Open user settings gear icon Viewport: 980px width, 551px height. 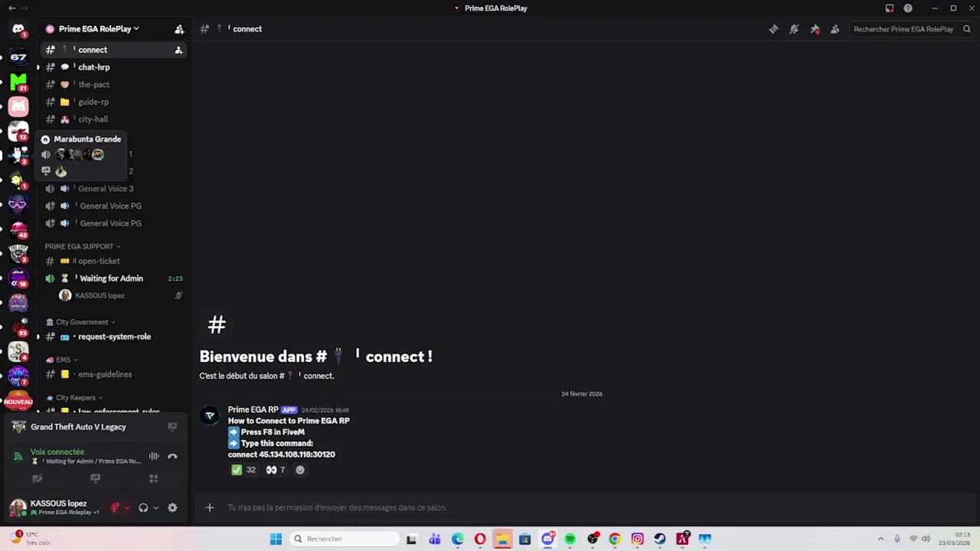pos(172,507)
